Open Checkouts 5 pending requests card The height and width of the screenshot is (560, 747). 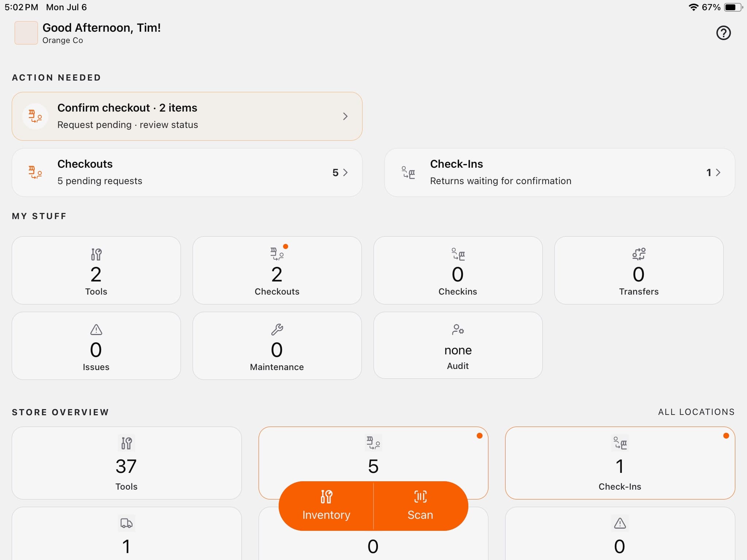pyautogui.click(x=187, y=172)
